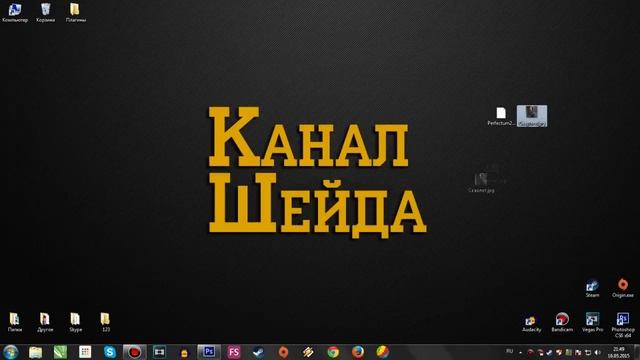Open Steam from the taskbar
The image size is (640, 360).
point(258,352)
